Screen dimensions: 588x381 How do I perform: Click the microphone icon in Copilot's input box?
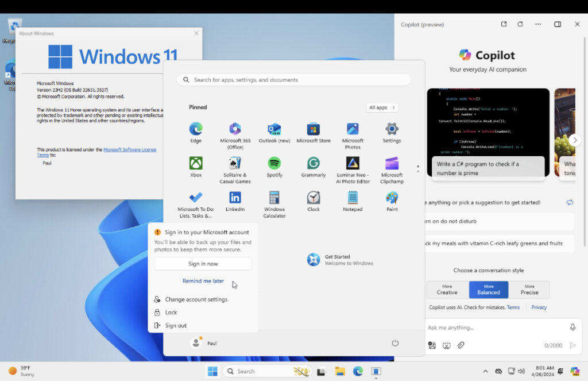(572, 327)
